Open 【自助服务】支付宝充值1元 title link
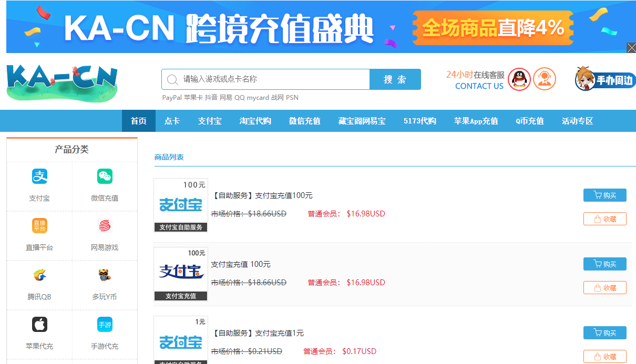636x364 pixels. coord(258,333)
